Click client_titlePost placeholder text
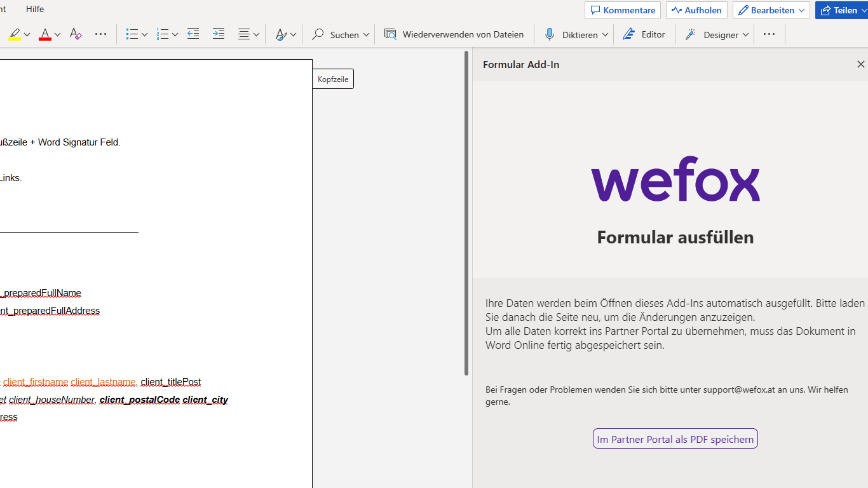 pos(171,382)
